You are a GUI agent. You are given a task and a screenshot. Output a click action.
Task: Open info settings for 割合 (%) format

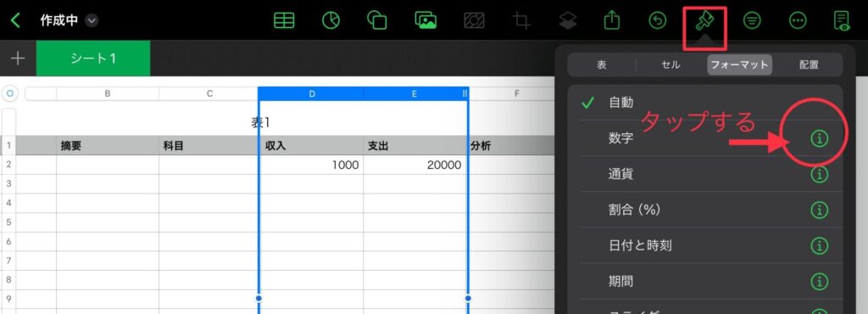[820, 210]
